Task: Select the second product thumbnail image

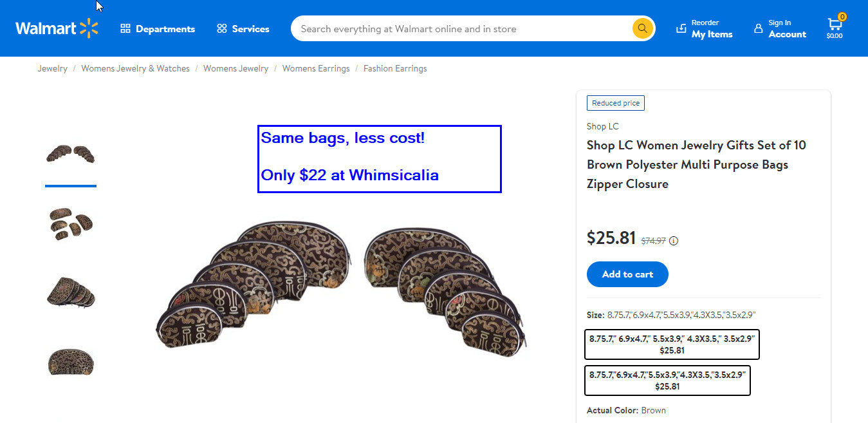Action: point(71,223)
